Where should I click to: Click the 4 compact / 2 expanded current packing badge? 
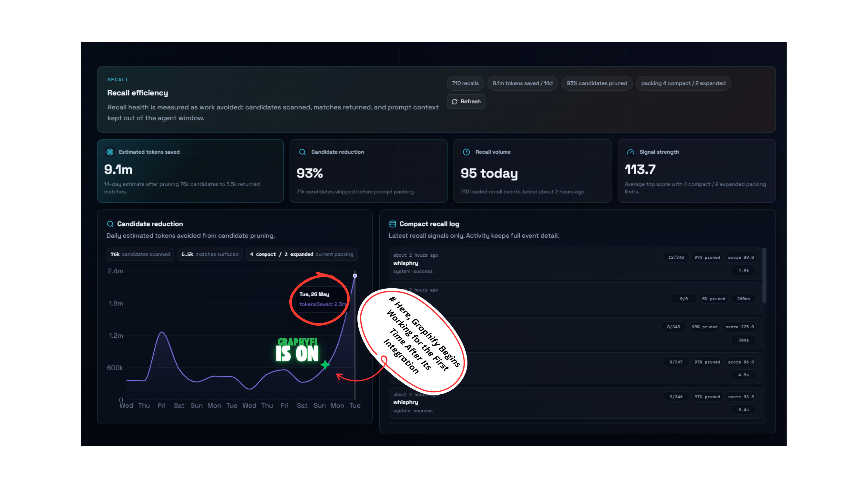(x=302, y=254)
